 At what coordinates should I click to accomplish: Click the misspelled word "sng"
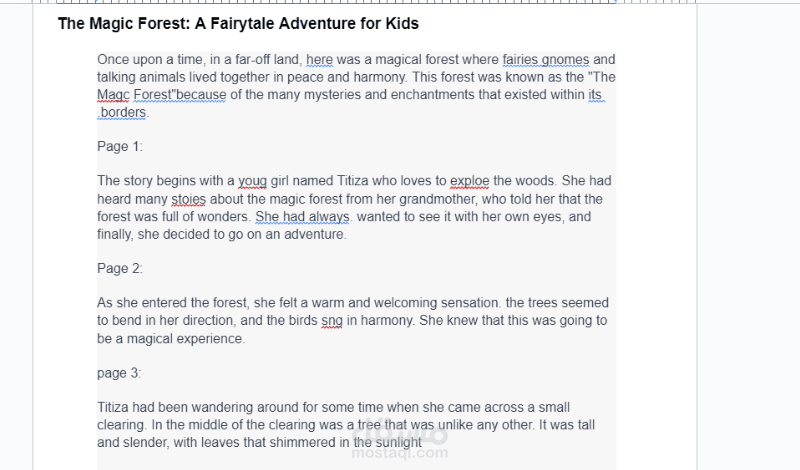332,321
